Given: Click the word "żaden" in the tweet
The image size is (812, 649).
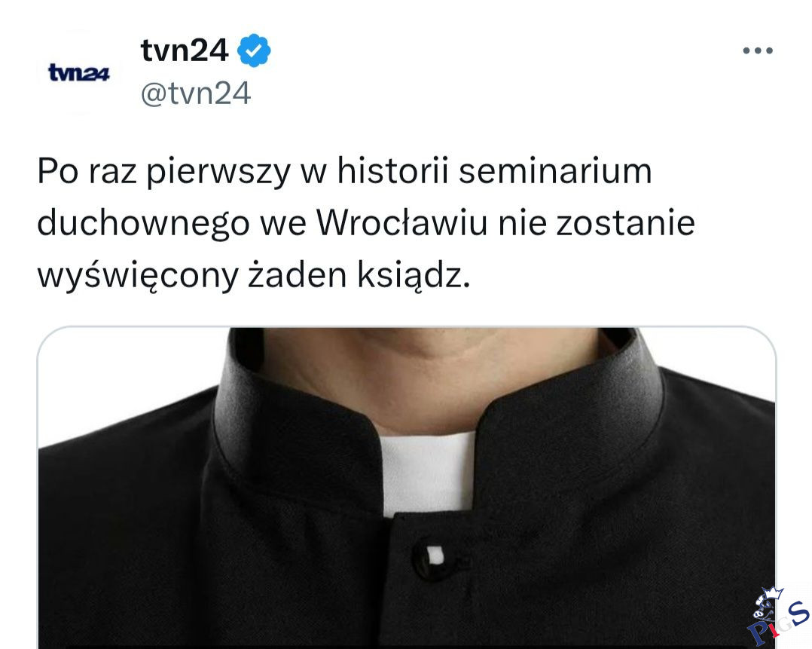Looking at the screenshot, I should click(298, 274).
